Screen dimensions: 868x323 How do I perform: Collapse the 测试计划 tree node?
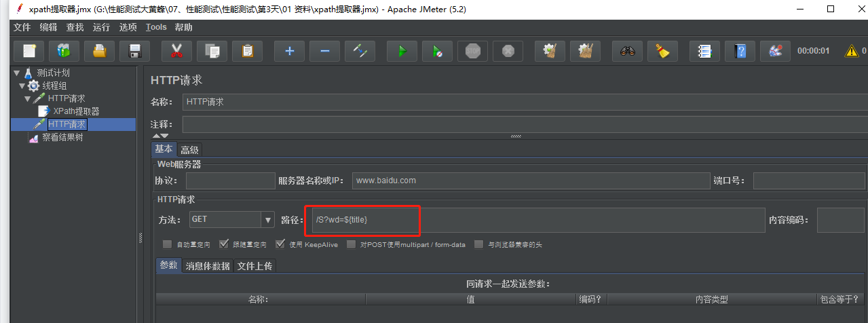point(17,73)
